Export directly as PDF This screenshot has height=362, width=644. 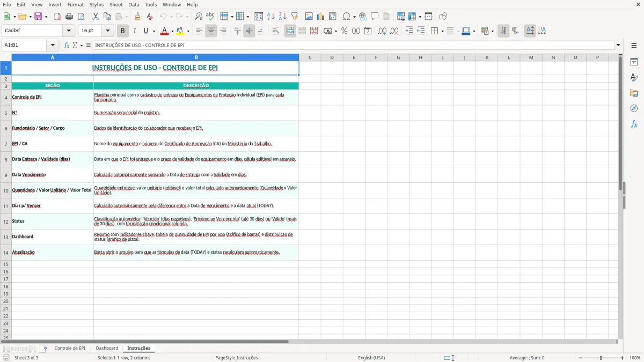57,17
